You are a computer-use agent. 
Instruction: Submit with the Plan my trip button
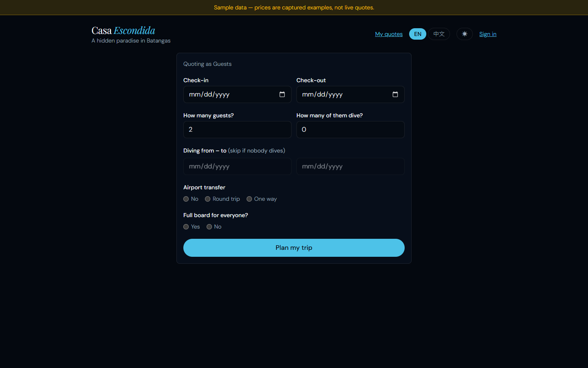point(294,248)
